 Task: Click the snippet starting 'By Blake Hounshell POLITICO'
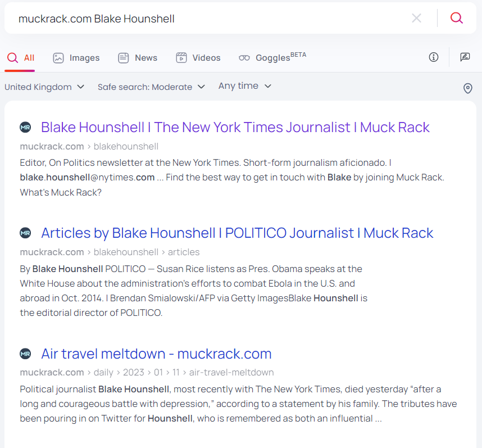194,291
